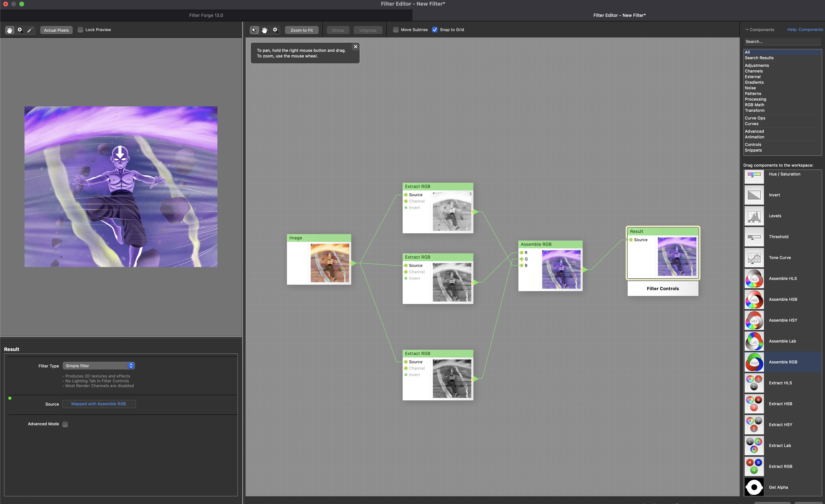Click the Actual Pixels button
This screenshot has width=825, height=504.
coord(56,30)
